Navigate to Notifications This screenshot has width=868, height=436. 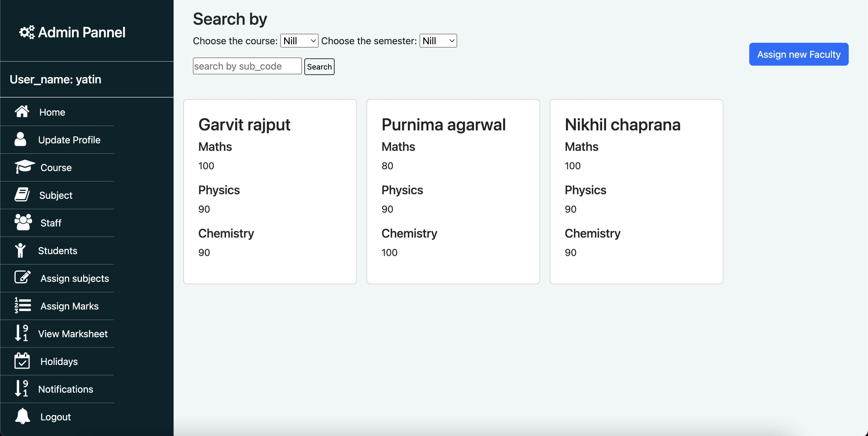click(x=66, y=389)
